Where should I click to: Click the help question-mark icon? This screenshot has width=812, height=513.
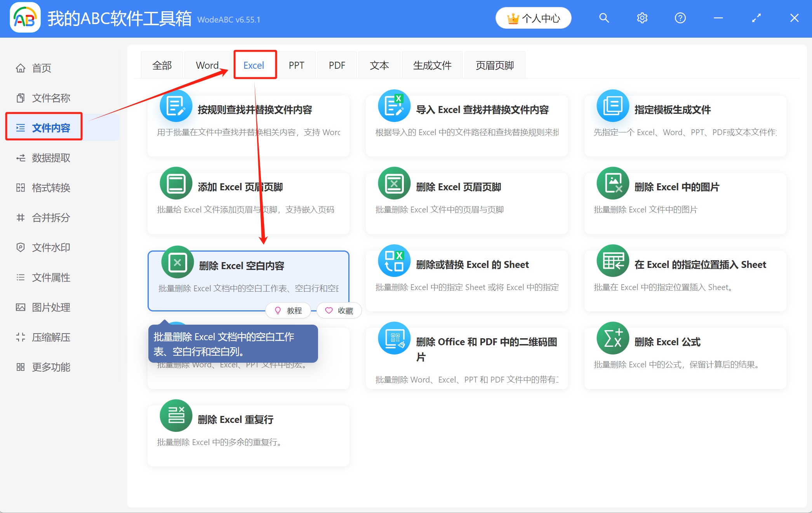tap(680, 17)
